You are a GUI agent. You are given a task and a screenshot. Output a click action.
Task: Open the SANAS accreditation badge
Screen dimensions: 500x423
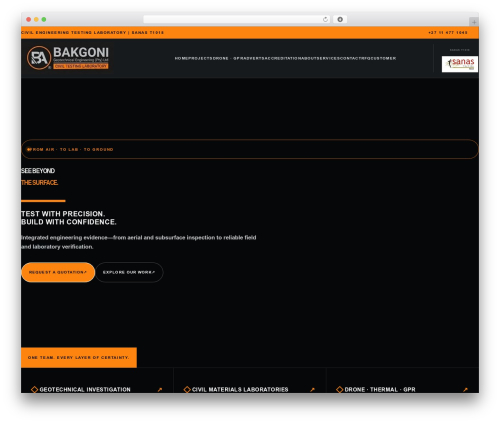click(x=460, y=64)
